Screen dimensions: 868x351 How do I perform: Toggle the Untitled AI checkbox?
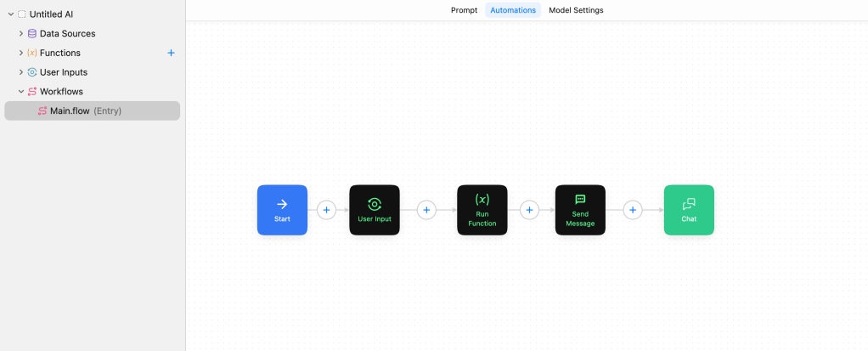(x=22, y=14)
